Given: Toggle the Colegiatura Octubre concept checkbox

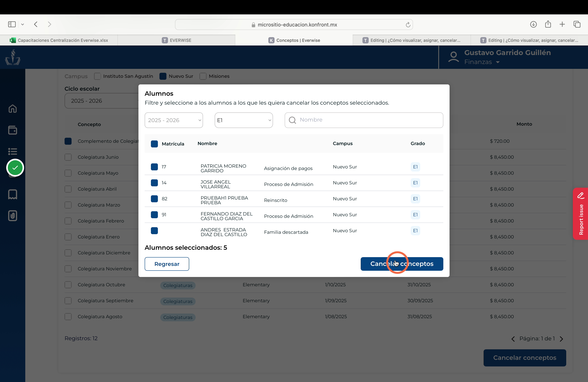Looking at the screenshot, I should (68, 285).
